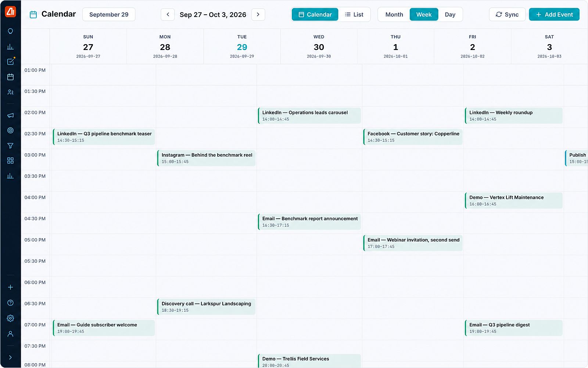Select the Month tab
The height and width of the screenshot is (368, 588).
click(x=394, y=14)
